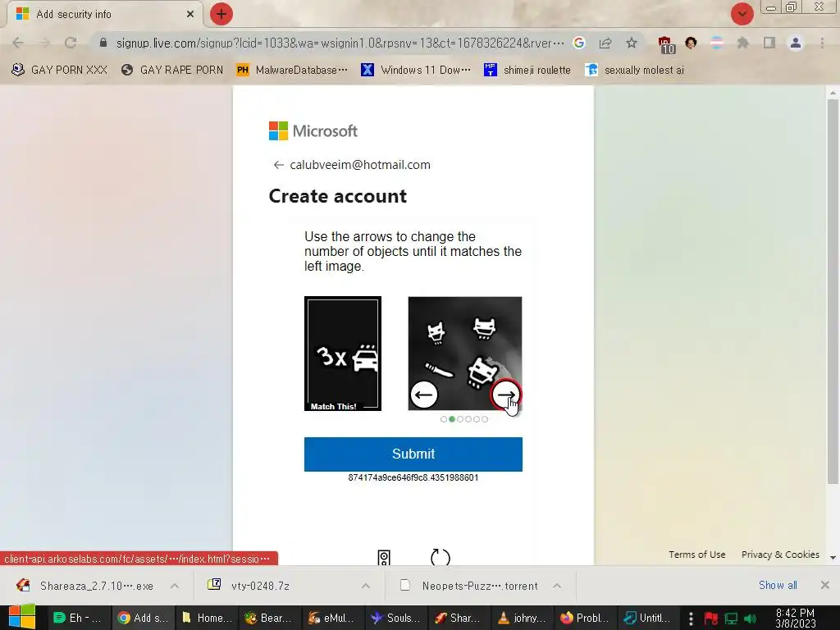This screenshot has height=630, width=840.
Task: Reload the current page
Action: point(71,43)
